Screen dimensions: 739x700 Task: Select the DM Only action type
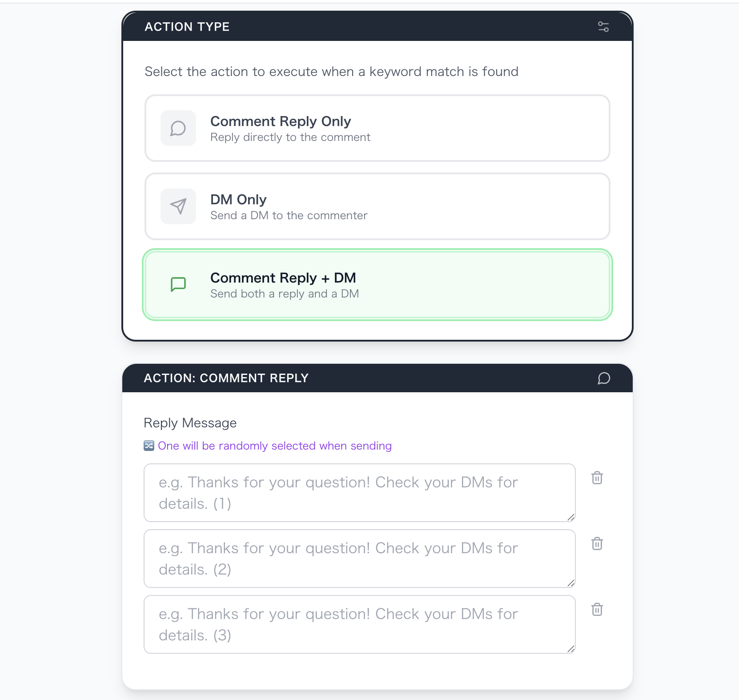tap(377, 207)
